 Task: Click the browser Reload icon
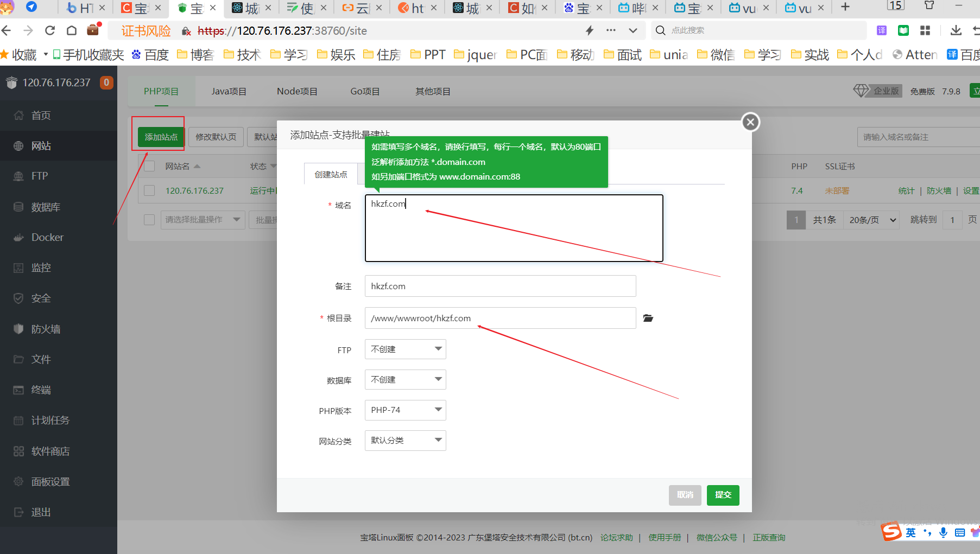[50, 30]
